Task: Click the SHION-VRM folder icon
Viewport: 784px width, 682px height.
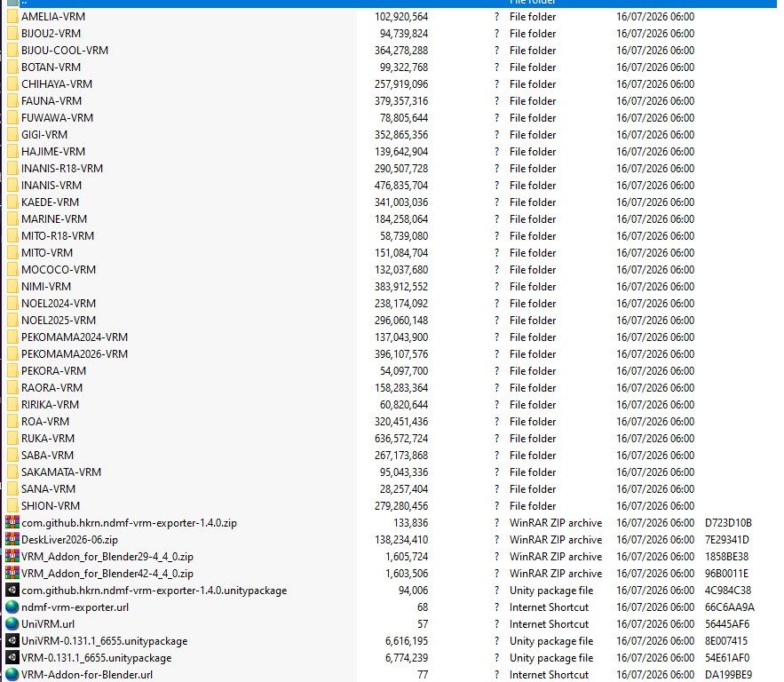Action: (12, 506)
